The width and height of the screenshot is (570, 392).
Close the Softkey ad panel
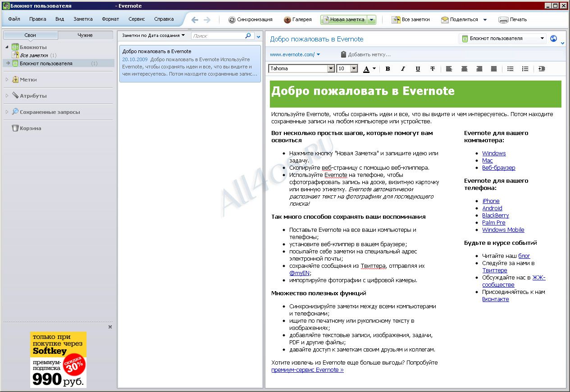110,327
